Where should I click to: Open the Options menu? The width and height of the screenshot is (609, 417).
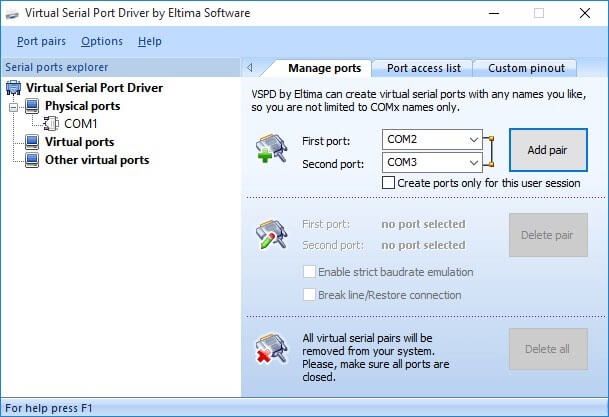102,41
